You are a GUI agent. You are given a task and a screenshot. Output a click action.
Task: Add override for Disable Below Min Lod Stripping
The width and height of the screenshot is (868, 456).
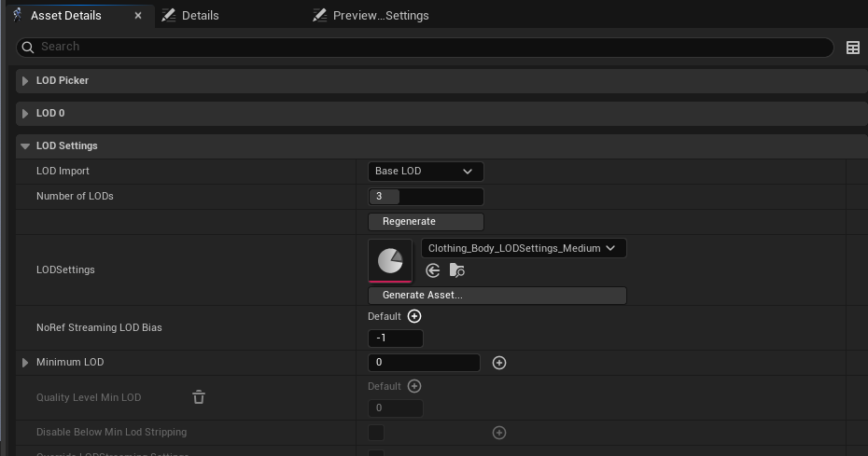click(x=498, y=433)
